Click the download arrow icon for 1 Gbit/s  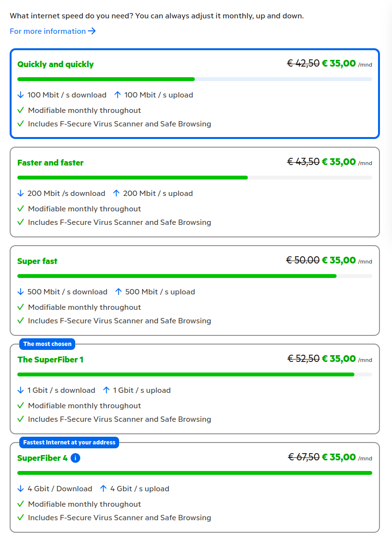(21, 390)
